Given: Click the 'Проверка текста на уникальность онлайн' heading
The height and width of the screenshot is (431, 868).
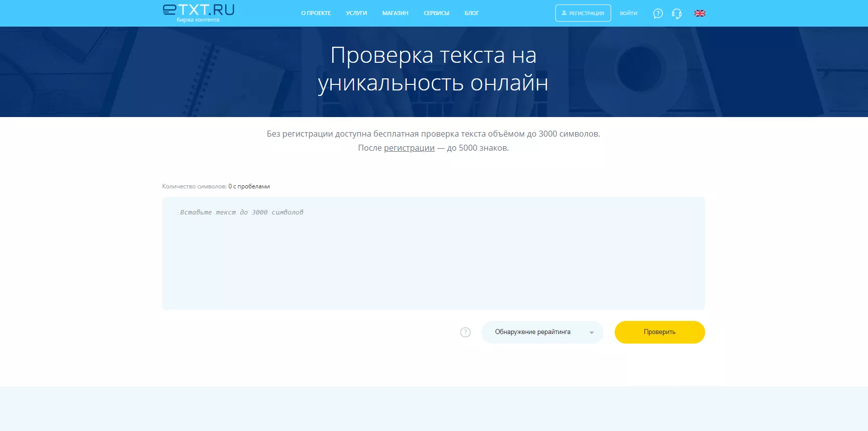Looking at the screenshot, I should coord(433,69).
